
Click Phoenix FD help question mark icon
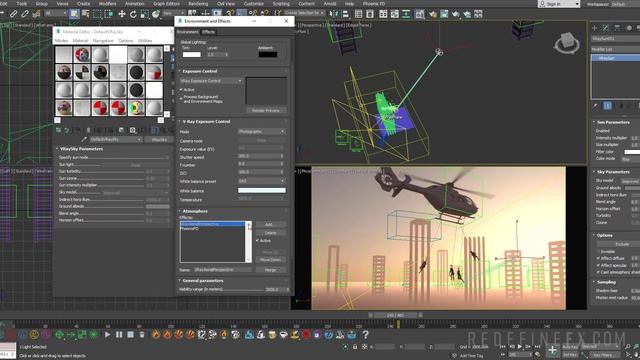366,335
